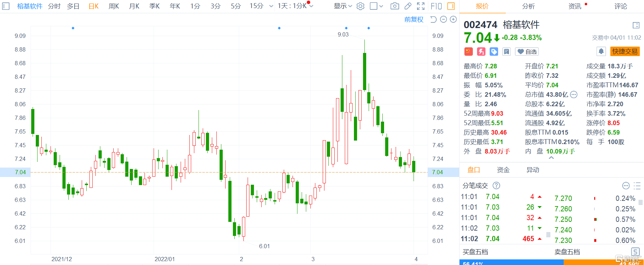
Task: Click the 快捷交易 quick trade button
Action: tap(625, 52)
